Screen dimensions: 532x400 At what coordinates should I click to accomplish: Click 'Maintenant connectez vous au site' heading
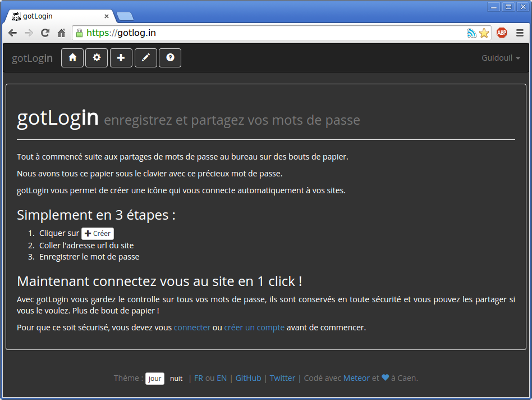coord(159,281)
